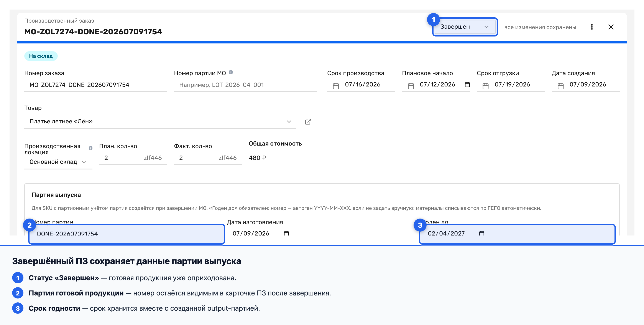Edit Дата создания date 07/09/2026
644x325 pixels.
588,85
